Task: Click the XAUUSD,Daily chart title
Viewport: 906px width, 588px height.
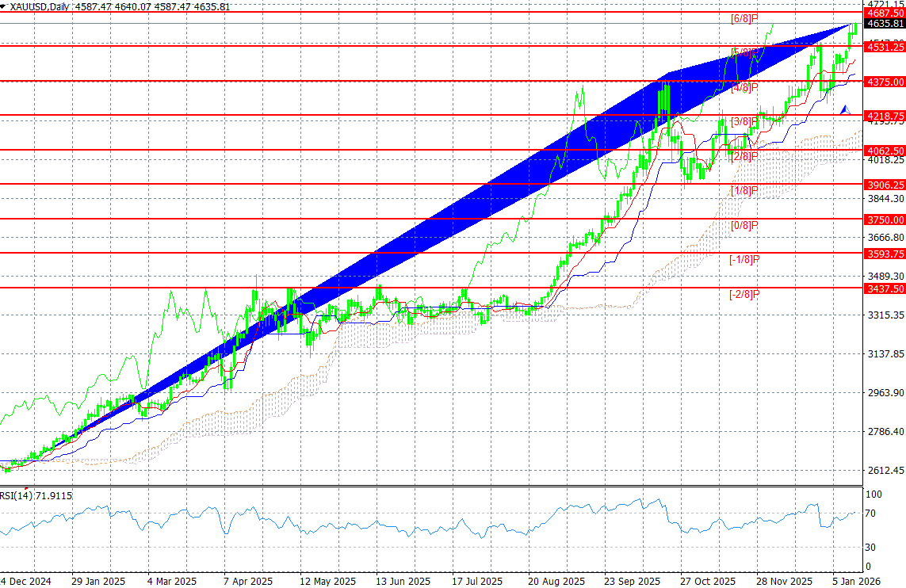Action: pos(40,7)
